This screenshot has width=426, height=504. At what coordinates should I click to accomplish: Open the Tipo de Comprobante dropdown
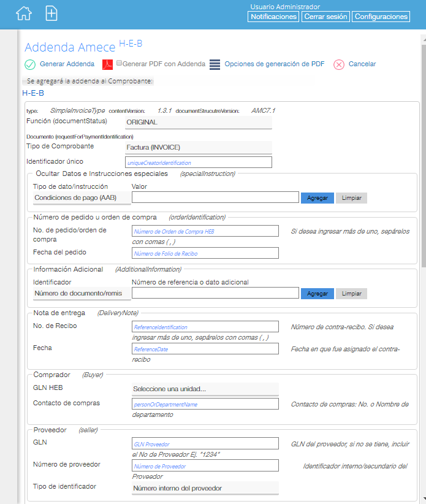pyautogui.click(x=198, y=148)
